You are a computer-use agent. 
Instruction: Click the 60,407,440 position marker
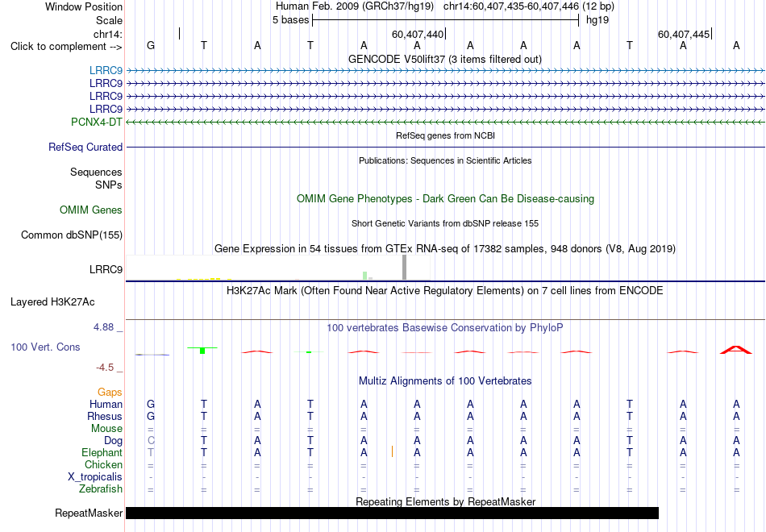point(418,34)
